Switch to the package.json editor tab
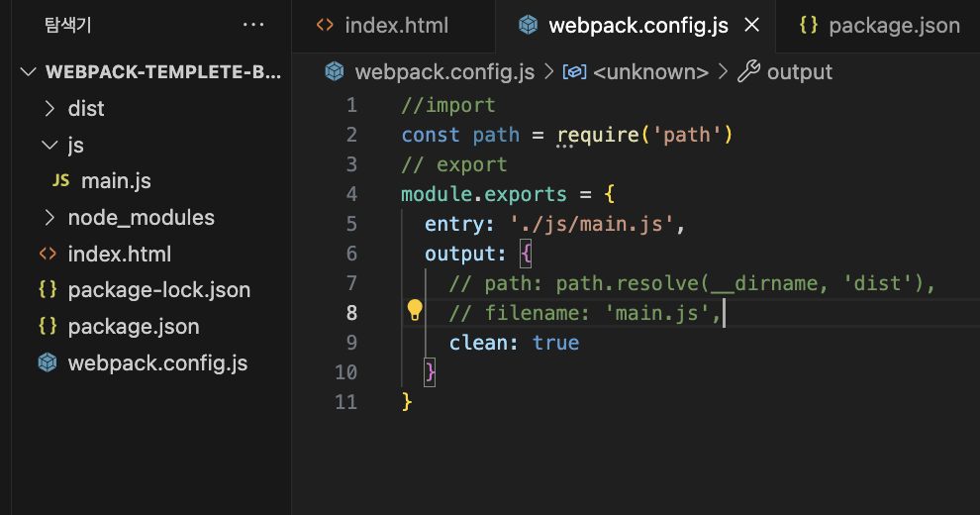The image size is (980, 515). click(894, 26)
